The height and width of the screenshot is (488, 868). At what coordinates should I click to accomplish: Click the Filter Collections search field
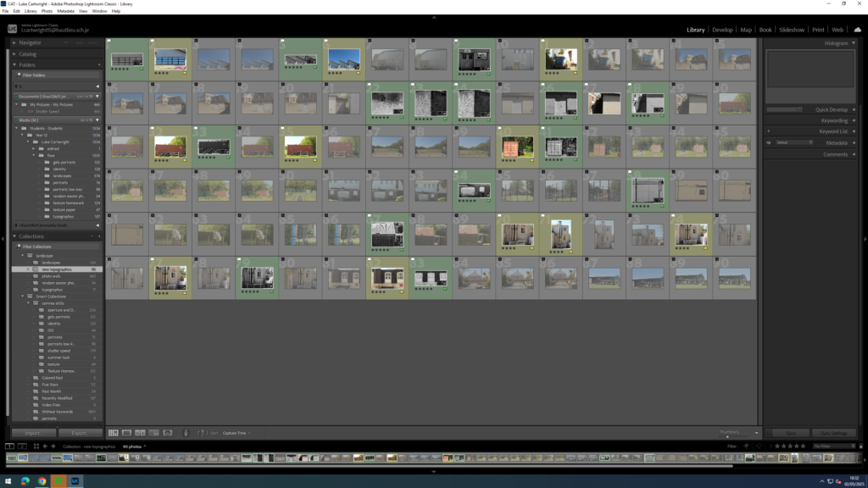[x=58, y=247]
